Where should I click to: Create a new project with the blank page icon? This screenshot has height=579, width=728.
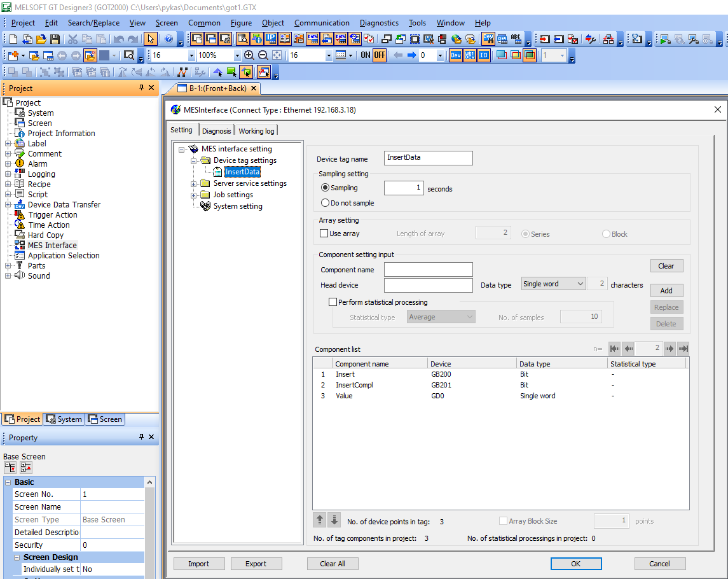coord(13,39)
